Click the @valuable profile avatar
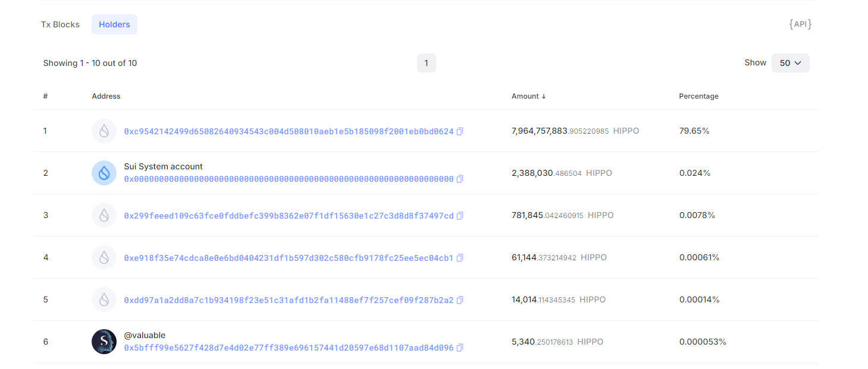 (104, 342)
